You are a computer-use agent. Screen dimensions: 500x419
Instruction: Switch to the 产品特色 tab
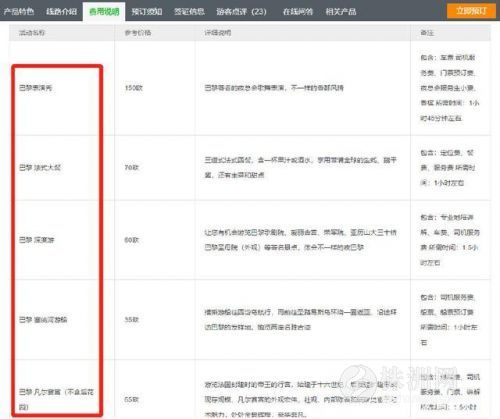tap(19, 12)
